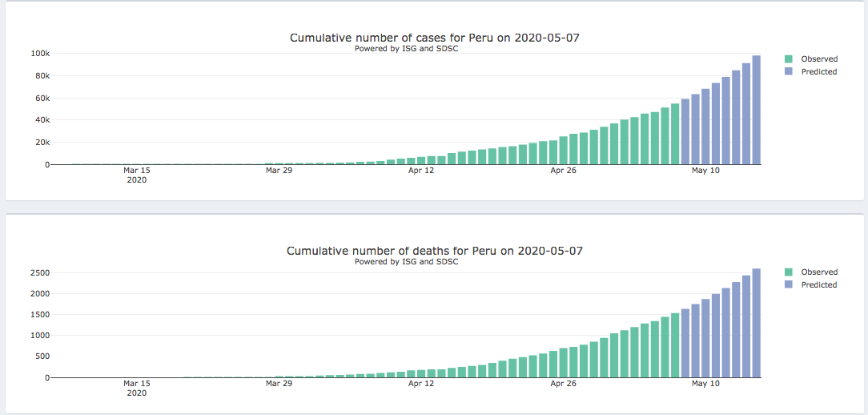Click 'May 10' x-axis label on deaths chart

tap(705, 384)
